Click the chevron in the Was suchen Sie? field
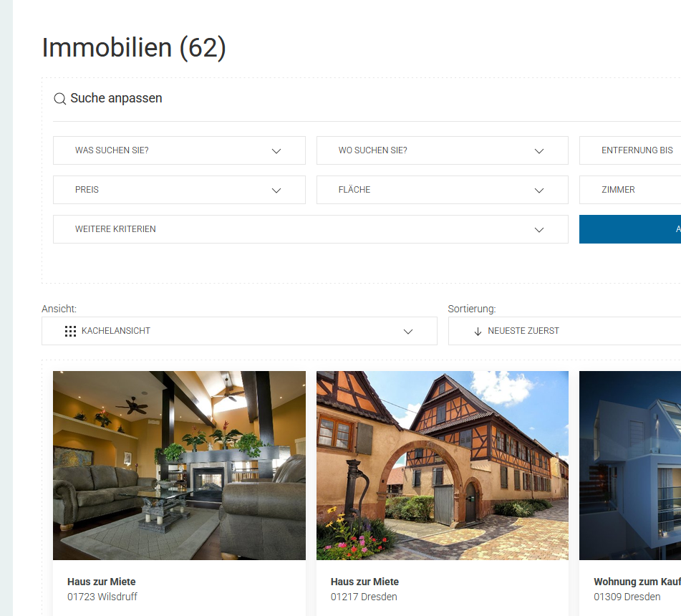681x616 pixels. tap(276, 151)
